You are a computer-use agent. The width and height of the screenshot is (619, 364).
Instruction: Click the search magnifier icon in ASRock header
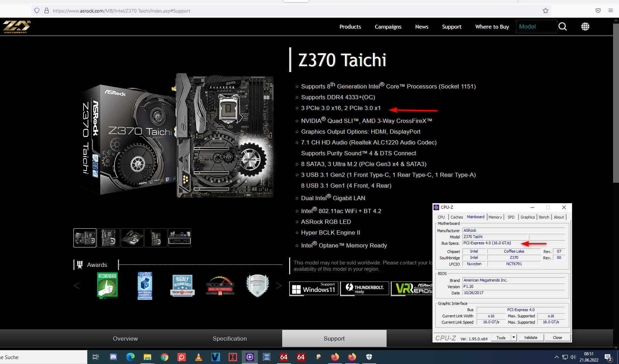pos(563,26)
